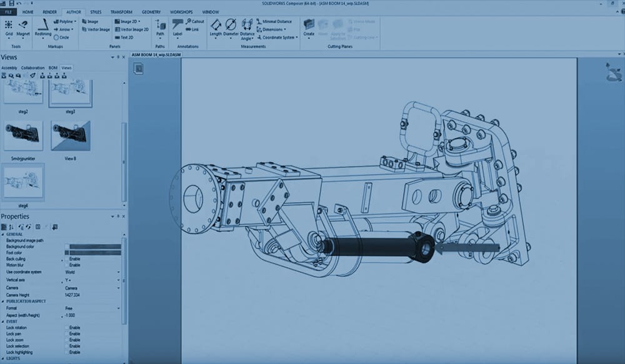Add a Callout annotation
The height and width of the screenshot is (364, 625).
point(195,21)
